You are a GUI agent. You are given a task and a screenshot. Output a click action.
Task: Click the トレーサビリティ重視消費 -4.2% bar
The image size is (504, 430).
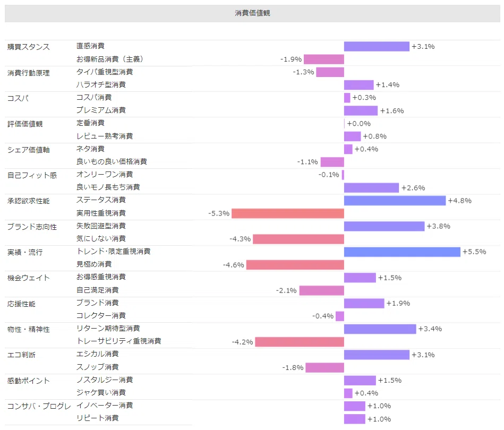(300, 342)
